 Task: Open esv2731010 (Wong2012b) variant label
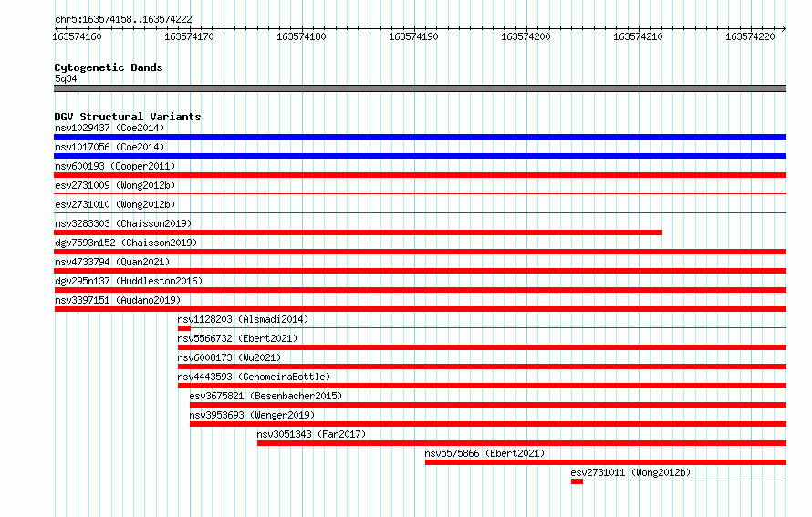pyautogui.click(x=115, y=204)
